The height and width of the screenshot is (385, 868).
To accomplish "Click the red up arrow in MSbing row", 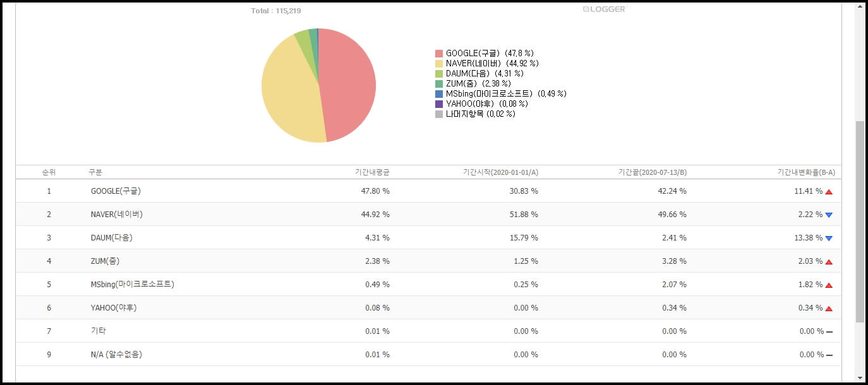I will click(829, 285).
